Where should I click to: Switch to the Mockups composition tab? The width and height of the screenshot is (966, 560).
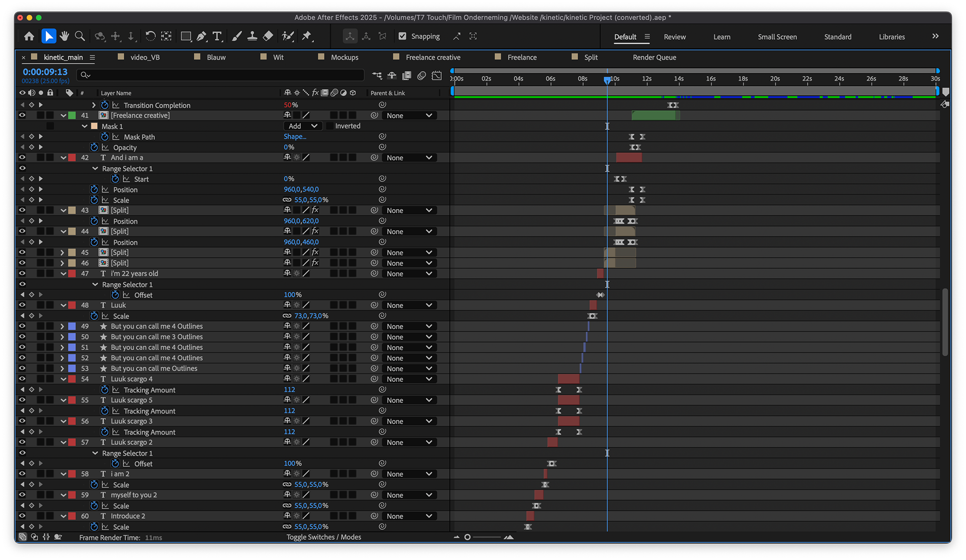pos(344,57)
